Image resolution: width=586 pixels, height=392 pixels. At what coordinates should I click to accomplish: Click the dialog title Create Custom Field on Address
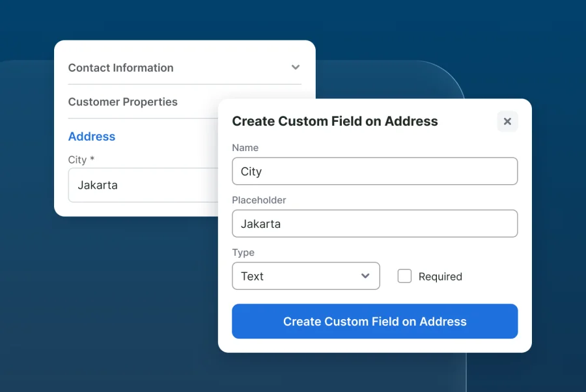coord(335,121)
